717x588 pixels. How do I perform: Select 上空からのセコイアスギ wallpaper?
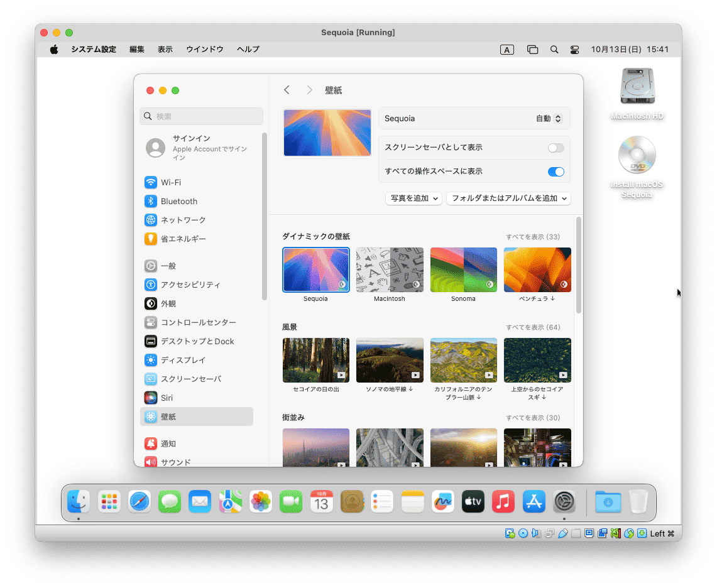point(537,361)
